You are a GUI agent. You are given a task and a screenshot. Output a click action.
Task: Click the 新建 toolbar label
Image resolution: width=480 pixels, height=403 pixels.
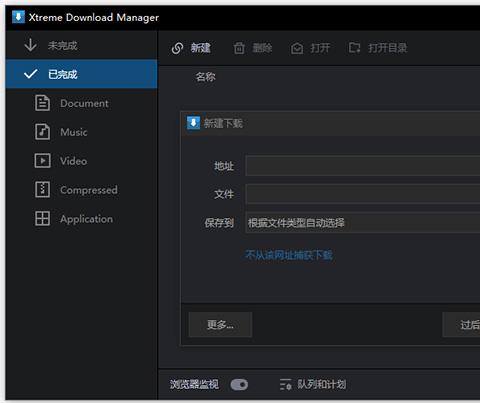[201, 48]
